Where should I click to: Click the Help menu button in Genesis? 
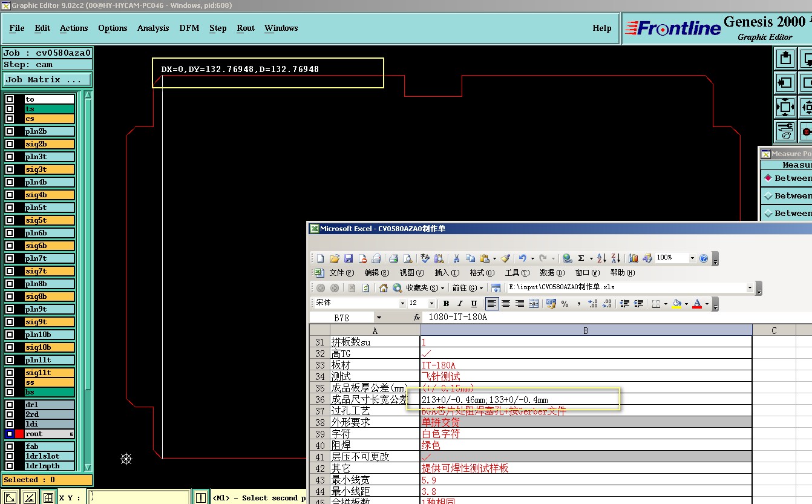pos(601,28)
